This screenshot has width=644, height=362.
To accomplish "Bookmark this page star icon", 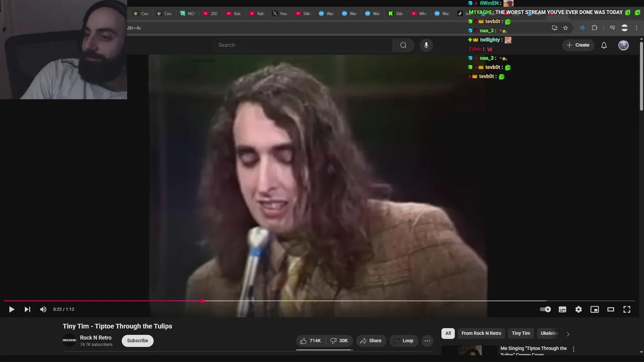I will (x=566, y=28).
